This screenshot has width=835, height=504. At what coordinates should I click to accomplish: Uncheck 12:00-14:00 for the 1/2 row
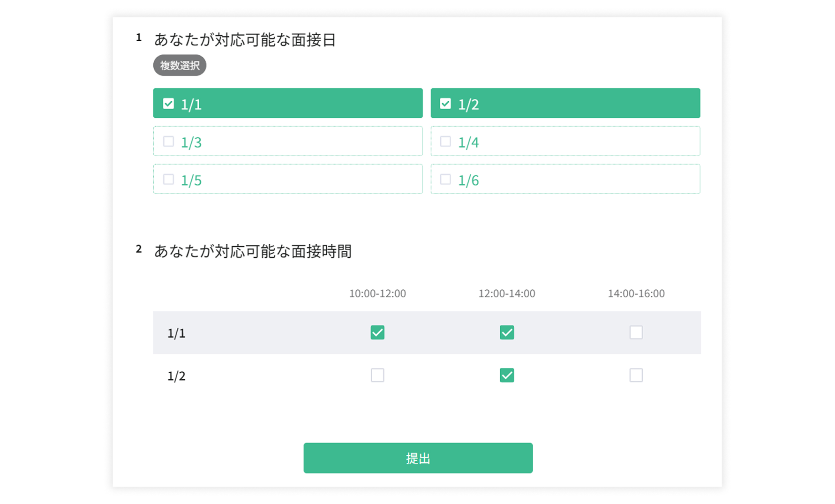coord(507,375)
